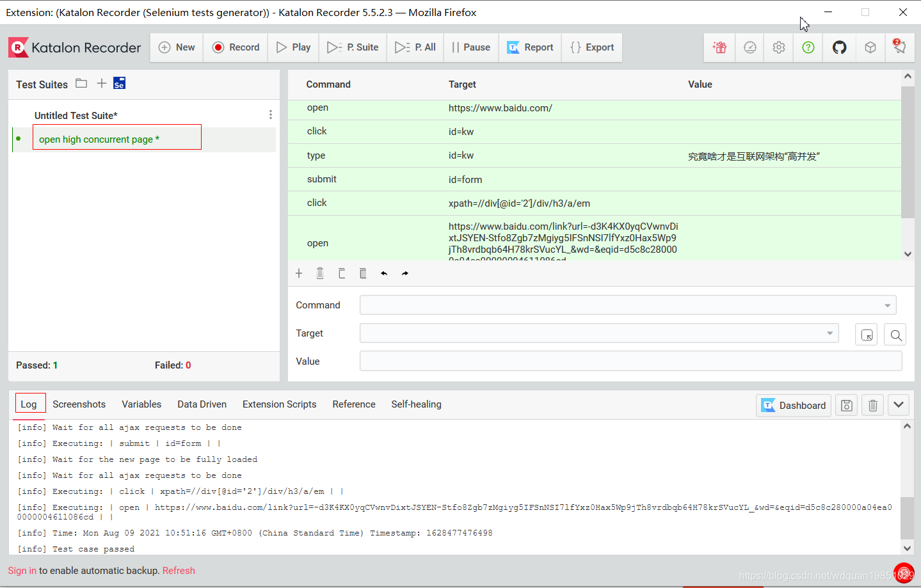Open the Extension Scripts tab

point(280,404)
